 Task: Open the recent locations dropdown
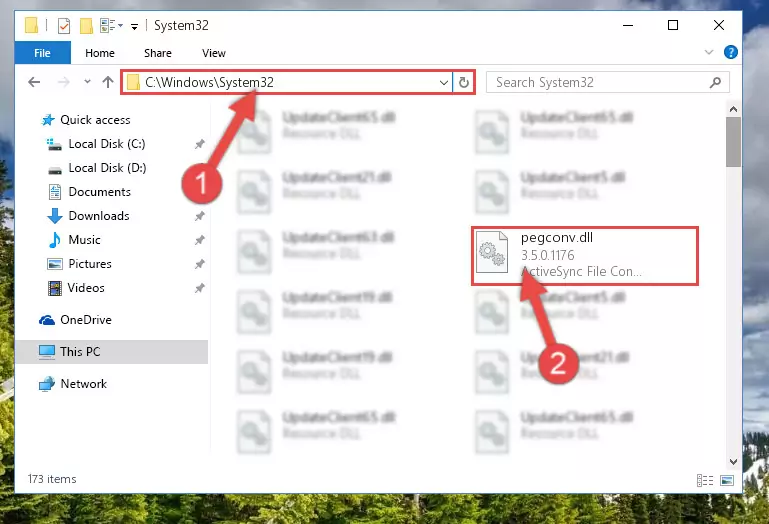click(x=87, y=82)
